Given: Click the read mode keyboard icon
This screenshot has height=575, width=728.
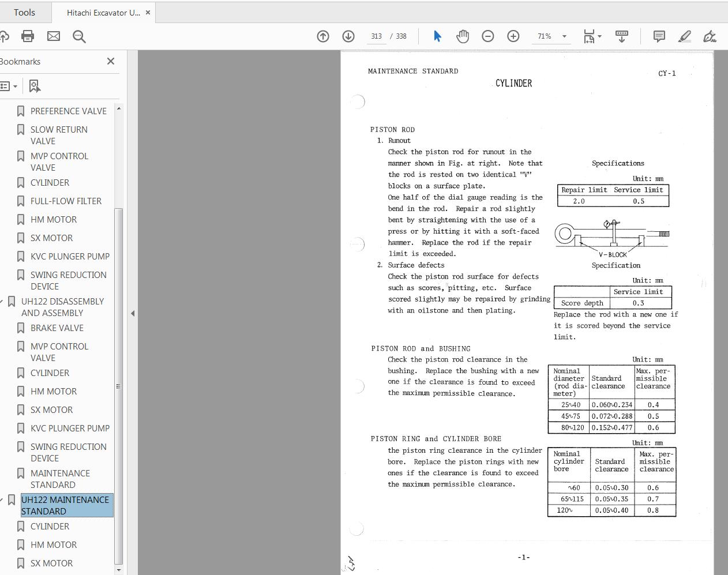Looking at the screenshot, I should 622,36.
